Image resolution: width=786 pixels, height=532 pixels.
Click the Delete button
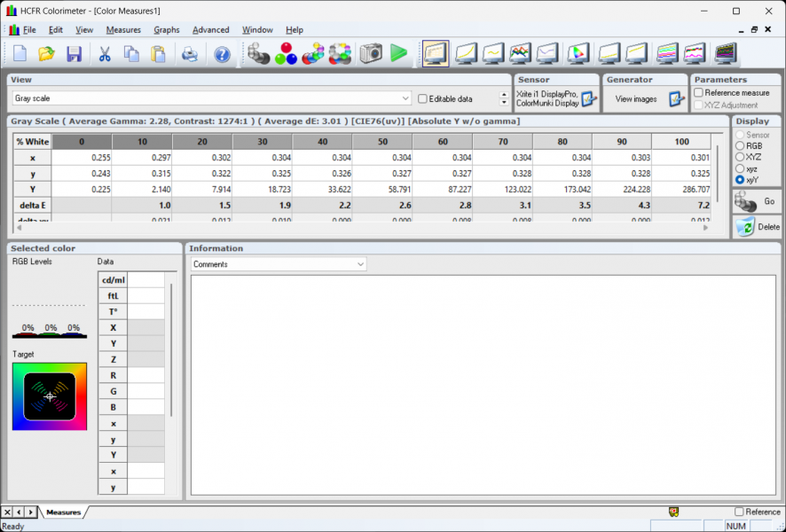758,227
